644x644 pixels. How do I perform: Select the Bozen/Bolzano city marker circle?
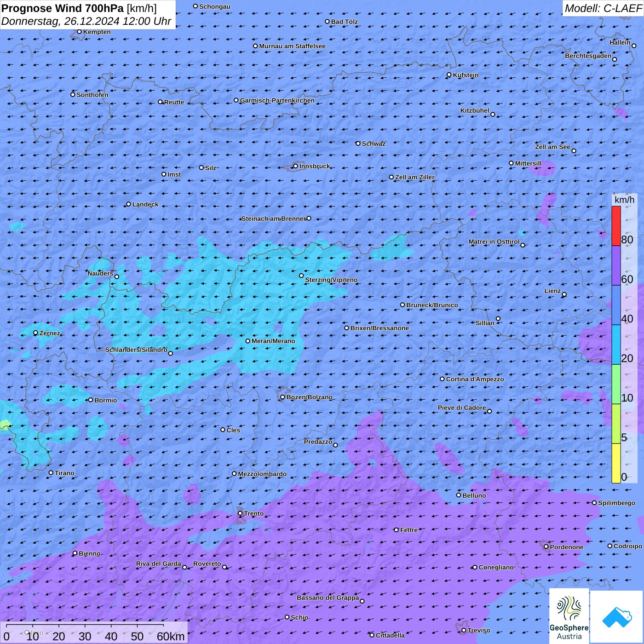283,397
